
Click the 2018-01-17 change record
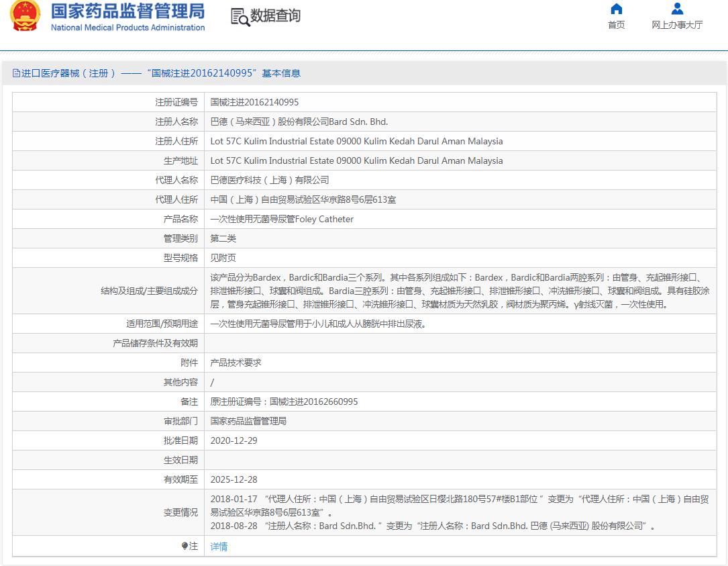[460, 506]
